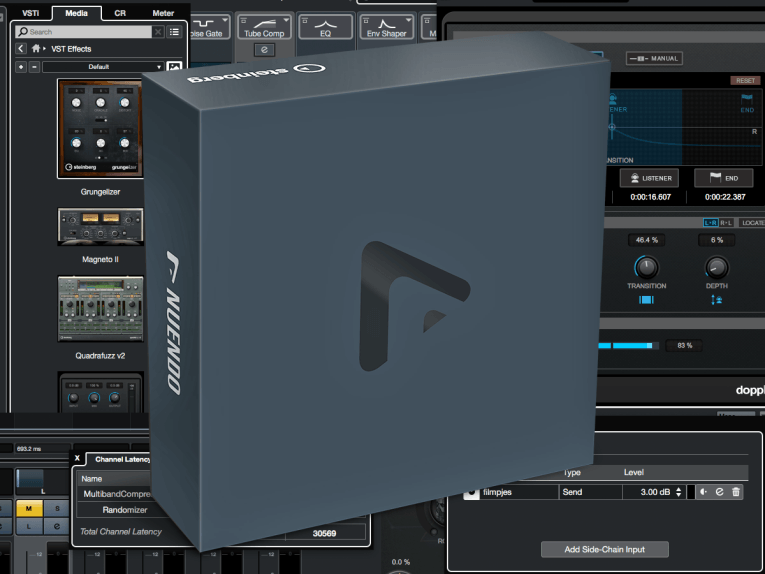
Task: Delete filmpjes side-chain with trash icon
Action: (736, 492)
